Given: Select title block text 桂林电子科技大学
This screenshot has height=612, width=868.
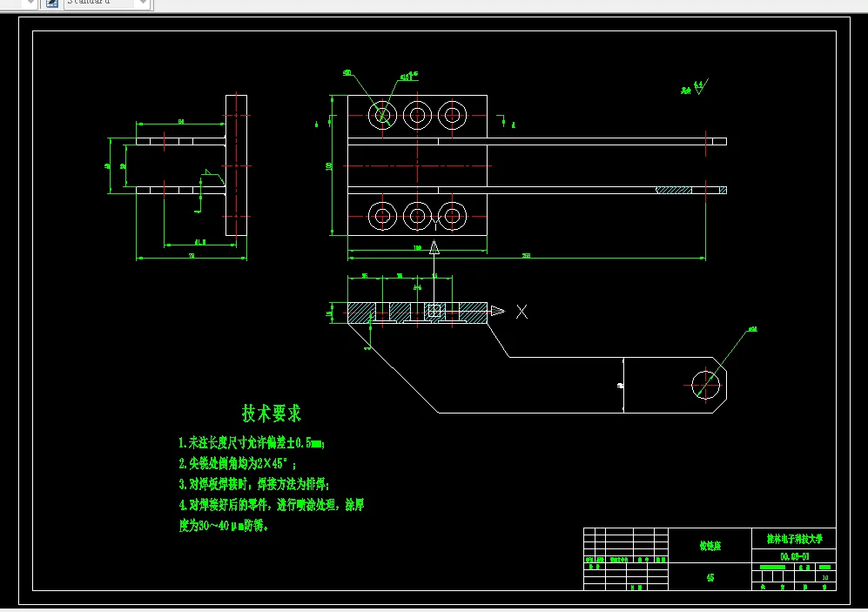Looking at the screenshot, I should coord(794,538).
